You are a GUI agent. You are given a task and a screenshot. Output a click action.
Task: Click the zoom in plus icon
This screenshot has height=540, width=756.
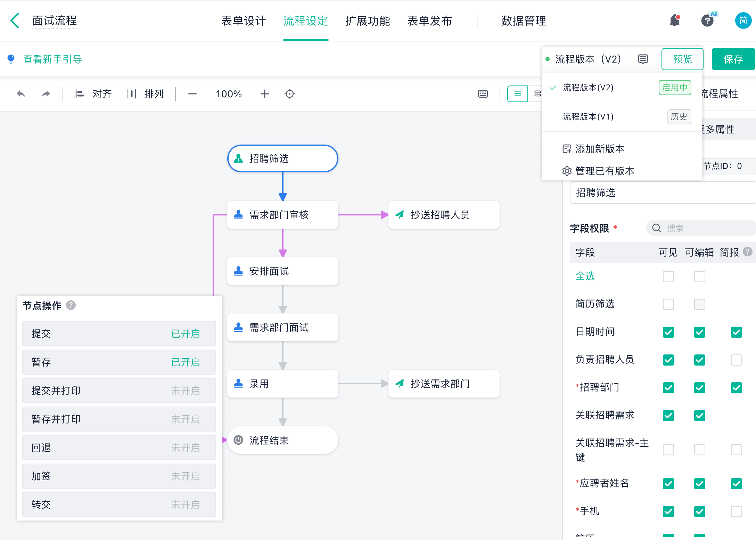[264, 94]
